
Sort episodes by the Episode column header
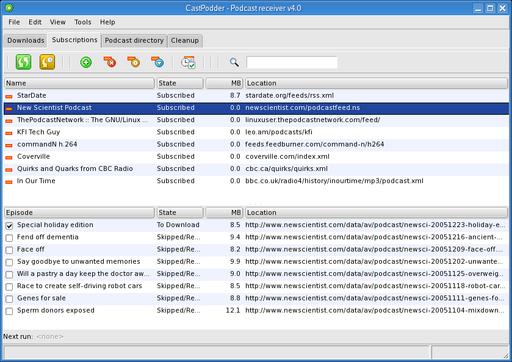pos(79,212)
